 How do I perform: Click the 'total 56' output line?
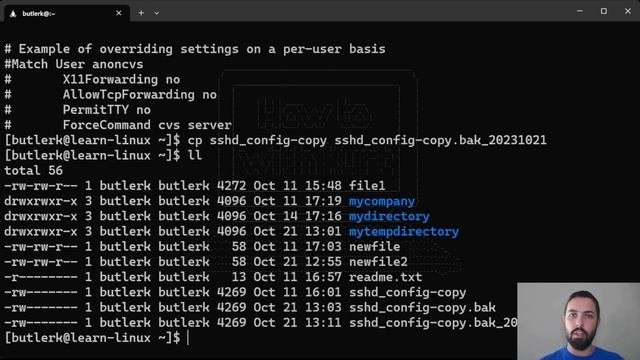[33, 171]
